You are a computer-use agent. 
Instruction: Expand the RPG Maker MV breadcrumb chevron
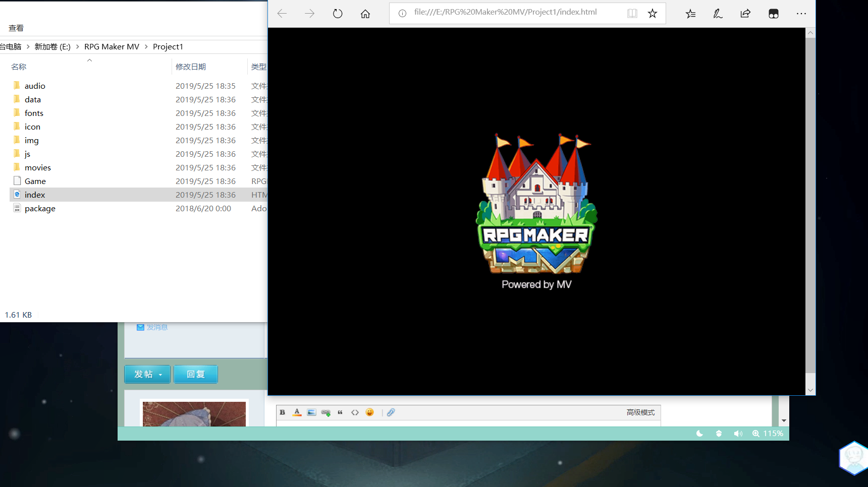coord(146,47)
